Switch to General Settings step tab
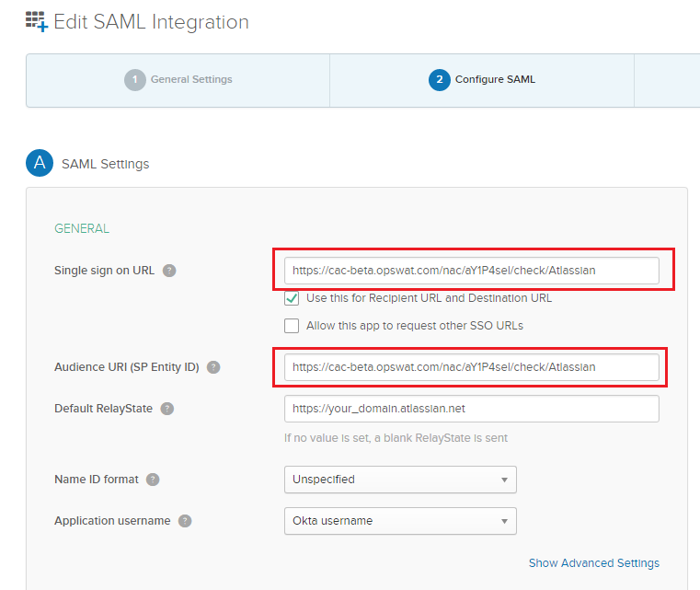 178,80
